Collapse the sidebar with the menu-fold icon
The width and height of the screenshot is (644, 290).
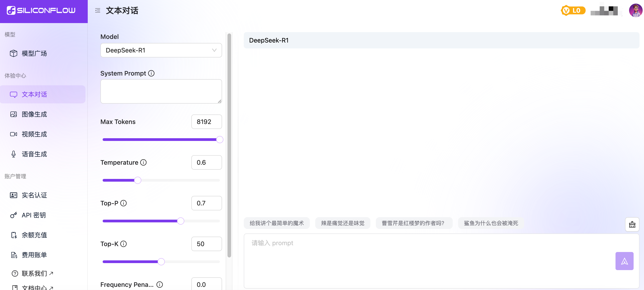tap(97, 10)
